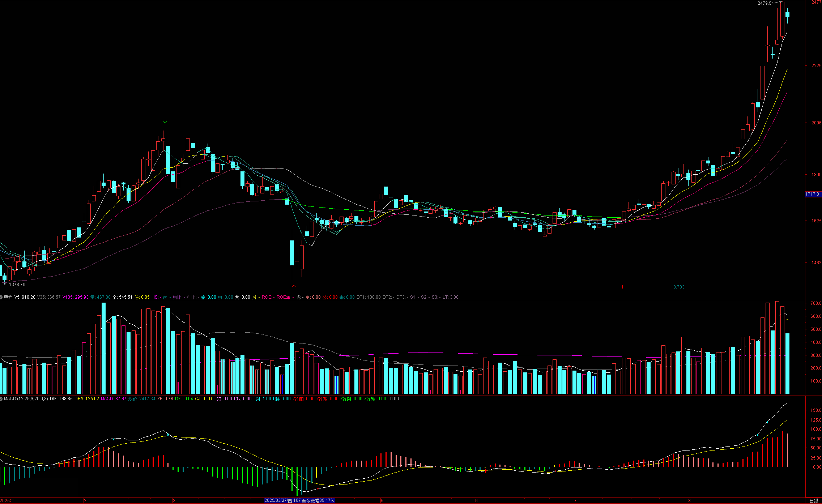Select the 1806 price axis label

[816, 174]
